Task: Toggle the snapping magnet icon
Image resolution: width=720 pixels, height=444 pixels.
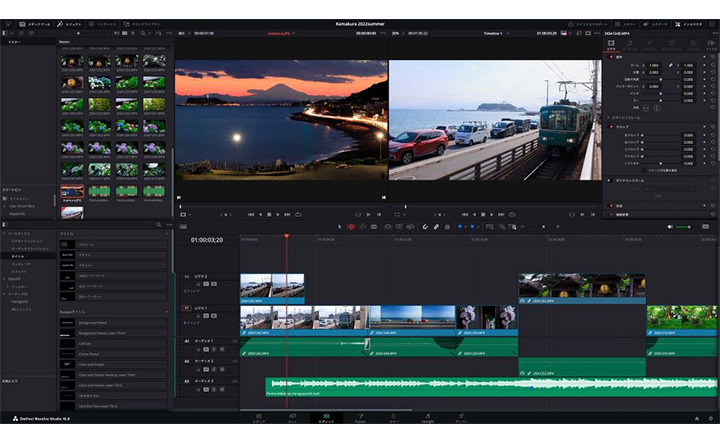Action: coord(424,227)
